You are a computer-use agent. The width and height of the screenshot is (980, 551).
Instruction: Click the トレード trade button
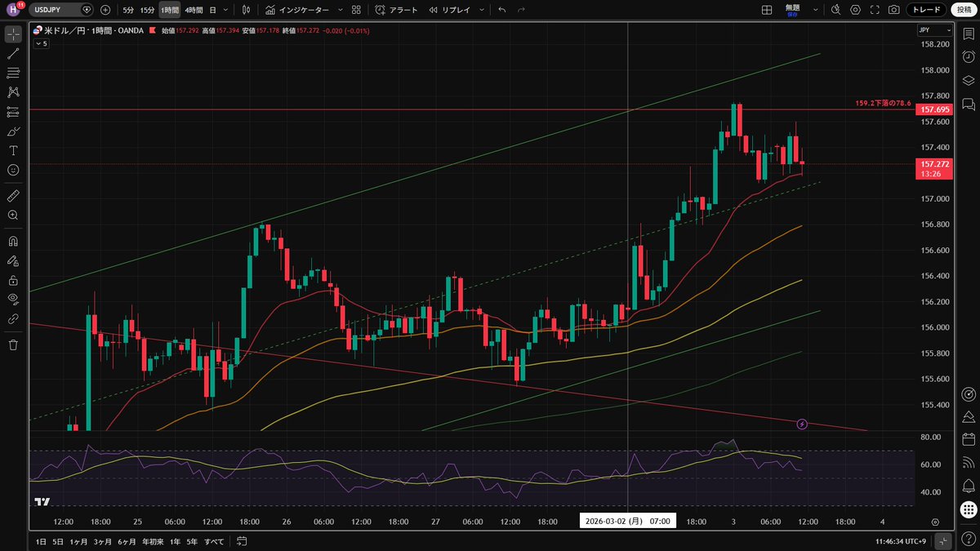925,10
